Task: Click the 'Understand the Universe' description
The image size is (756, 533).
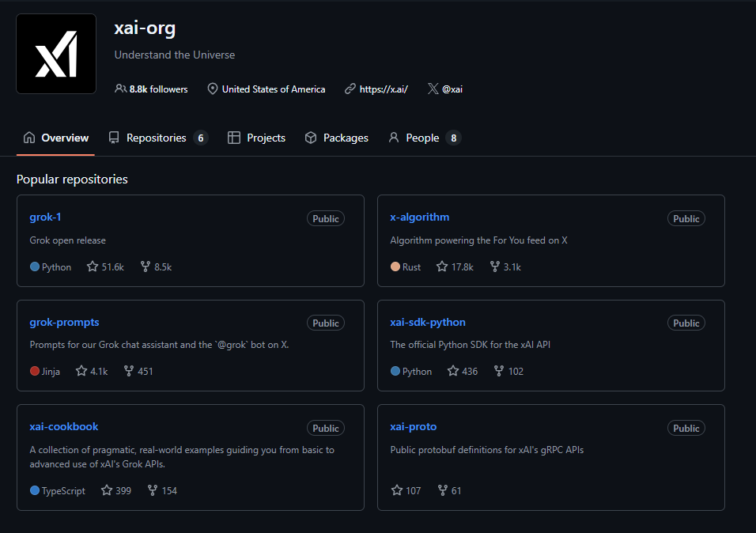Action: 175,55
